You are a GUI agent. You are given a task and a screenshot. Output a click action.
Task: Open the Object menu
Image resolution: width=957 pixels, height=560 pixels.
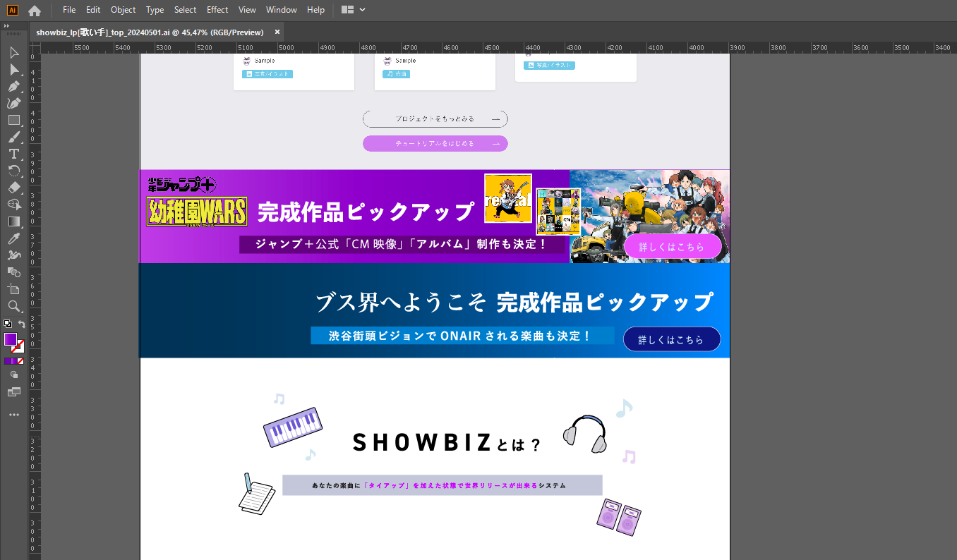tap(124, 10)
